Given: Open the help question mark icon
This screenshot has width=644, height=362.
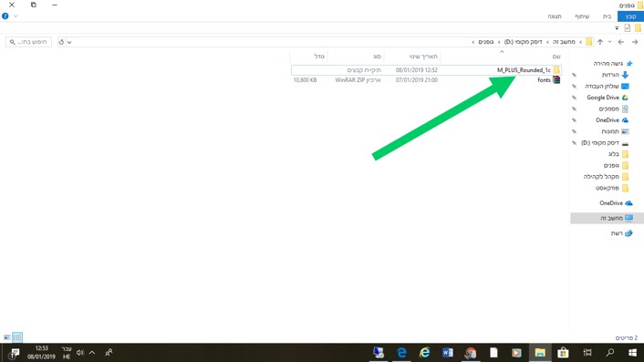Looking at the screenshot, I should (x=5, y=16).
